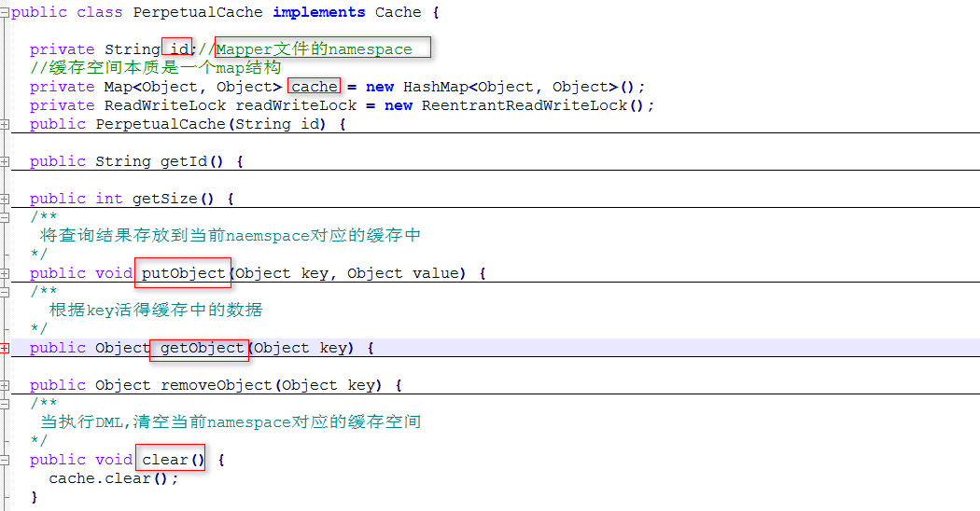The height and width of the screenshot is (511, 980).
Task: Click the 'int' return type keyword
Action: (109, 199)
